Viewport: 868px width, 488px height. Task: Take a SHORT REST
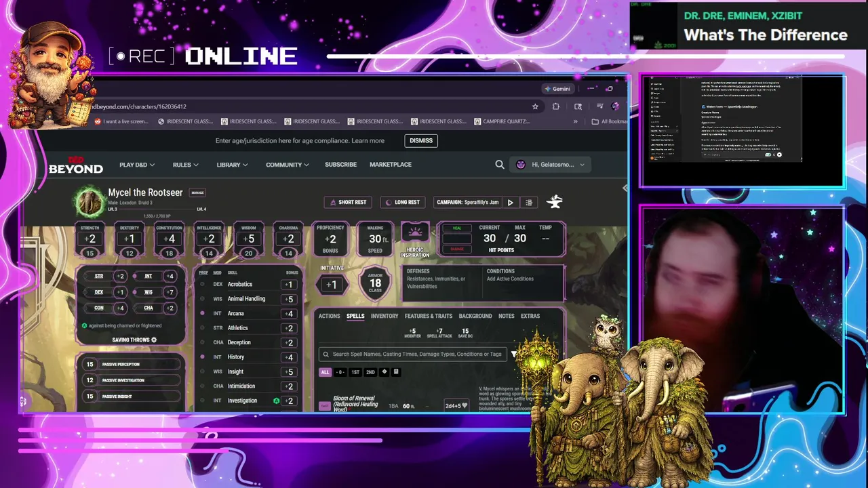(349, 202)
